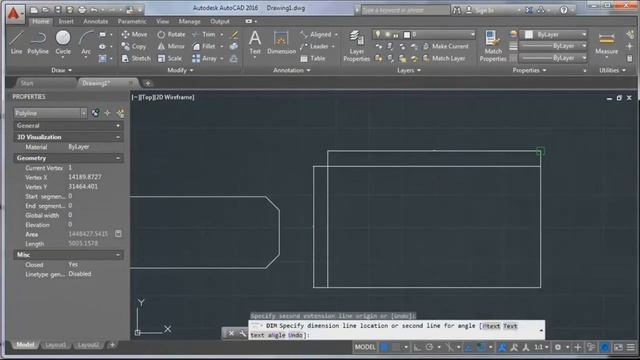Image resolution: width=640 pixels, height=360 pixels.
Task: Expand the Layers panel flyout
Action: (409, 70)
